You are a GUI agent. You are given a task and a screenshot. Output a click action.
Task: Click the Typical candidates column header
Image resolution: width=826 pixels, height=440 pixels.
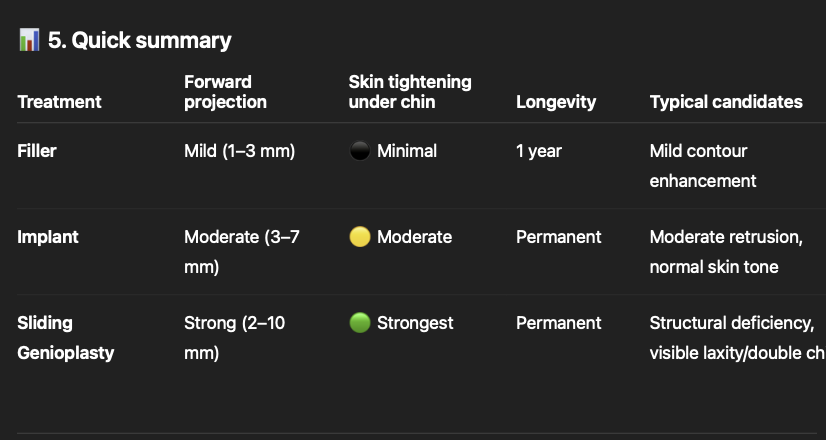point(725,102)
